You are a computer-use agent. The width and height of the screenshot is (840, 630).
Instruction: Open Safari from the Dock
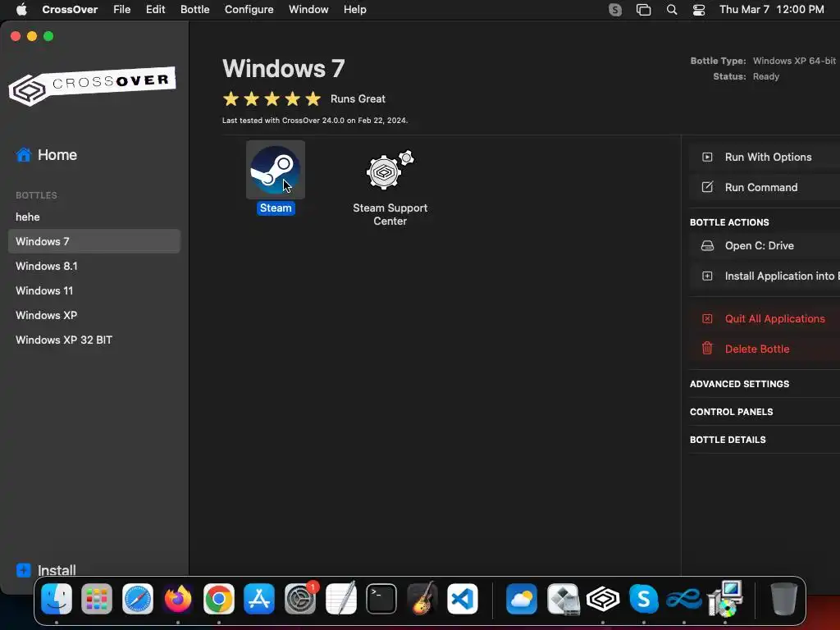tap(138, 598)
